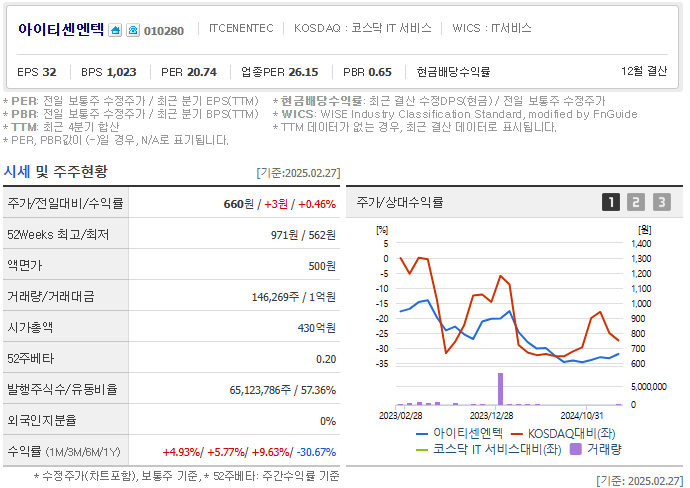Toggle the 코스닥 IT 서비스대비(좌) green legend

click(x=488, y=449)
